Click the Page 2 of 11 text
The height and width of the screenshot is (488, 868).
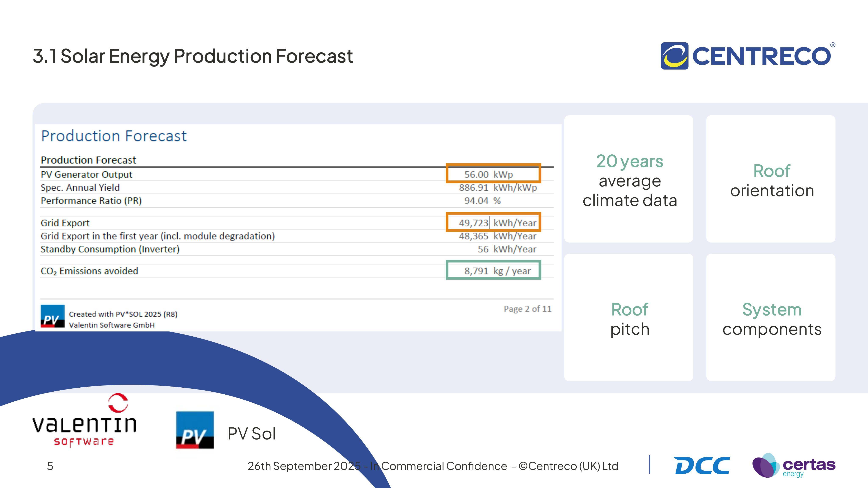coord(528,309)
